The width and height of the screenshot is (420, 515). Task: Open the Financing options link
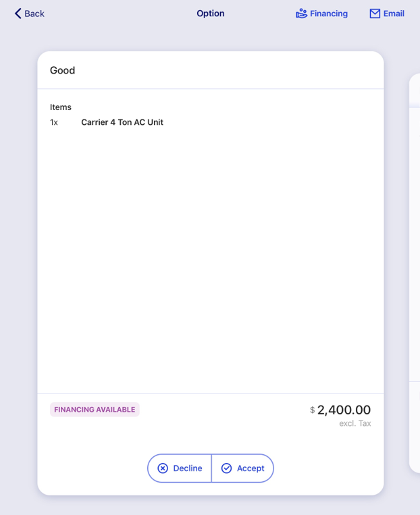tap(329, 13)
